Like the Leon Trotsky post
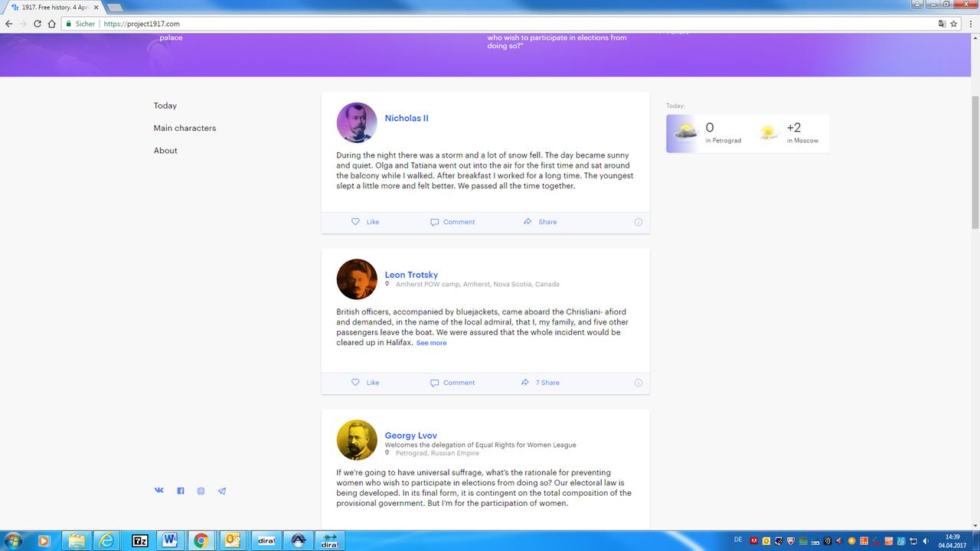Viewport: 980px width, 551px height. 365,383
